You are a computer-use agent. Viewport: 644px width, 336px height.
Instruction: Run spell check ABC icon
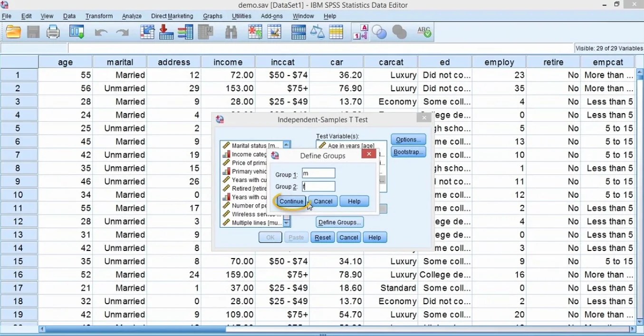pyautogui.click(x=424, y=32)
